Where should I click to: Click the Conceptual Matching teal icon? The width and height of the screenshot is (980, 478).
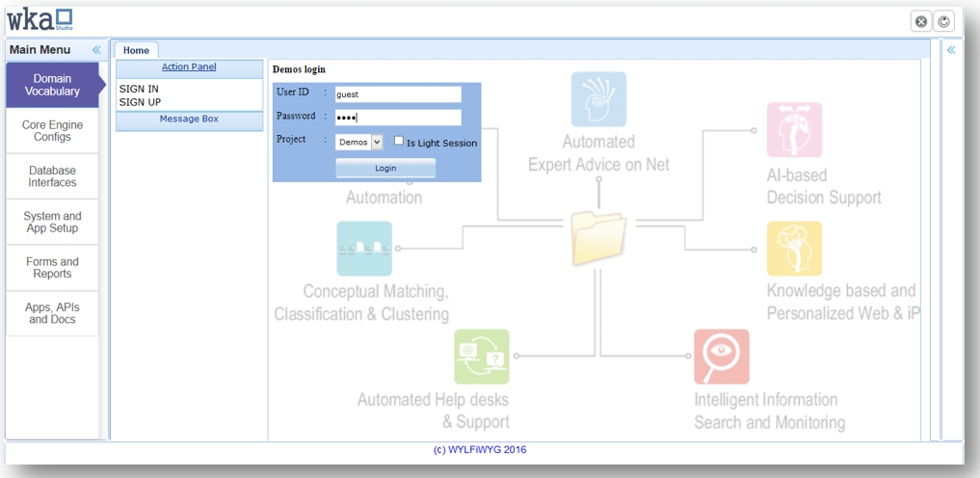coord(364,249)
